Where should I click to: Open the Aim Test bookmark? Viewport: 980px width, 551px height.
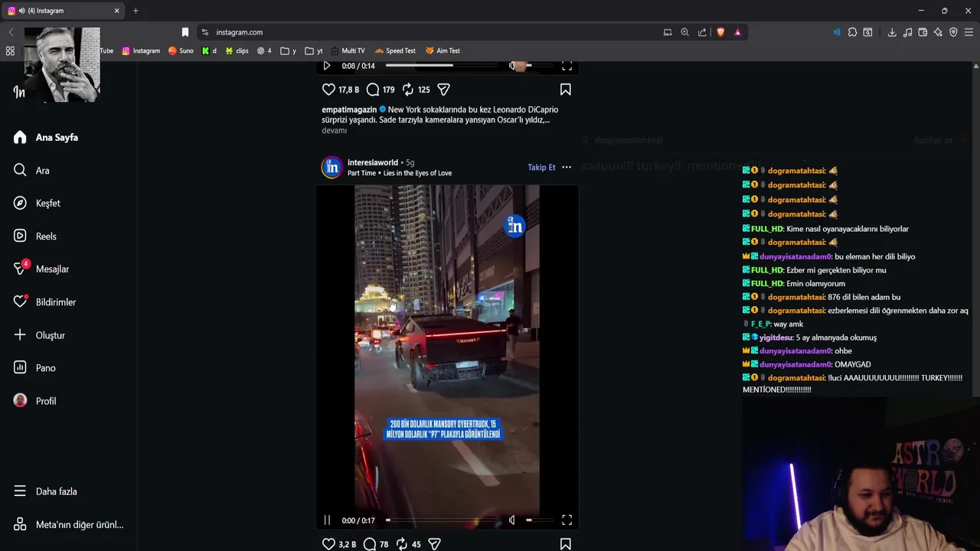(x=443, y=51)
